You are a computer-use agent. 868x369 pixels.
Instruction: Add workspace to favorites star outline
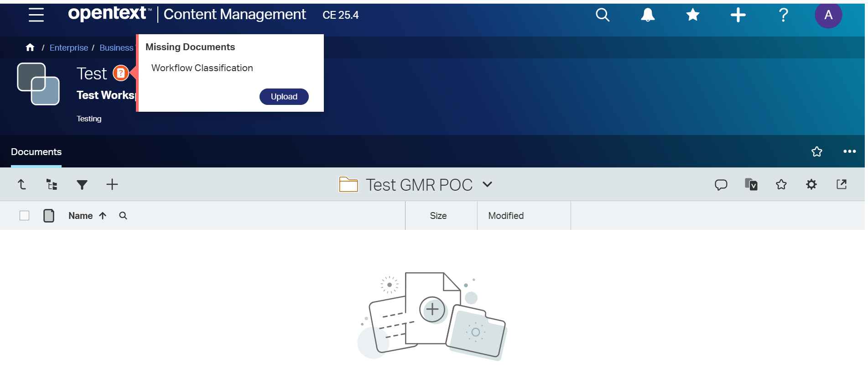(x=817, y=151)
